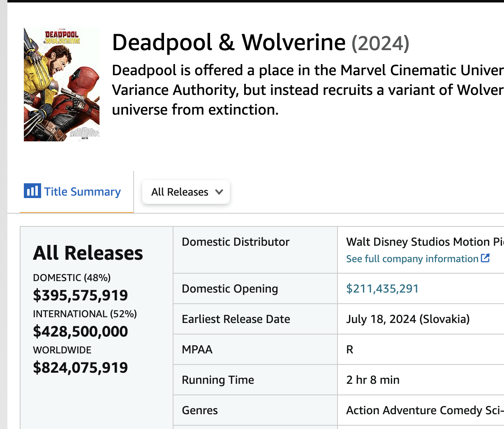Click the Running Time 2 hr 8 min value

[373, 380]
